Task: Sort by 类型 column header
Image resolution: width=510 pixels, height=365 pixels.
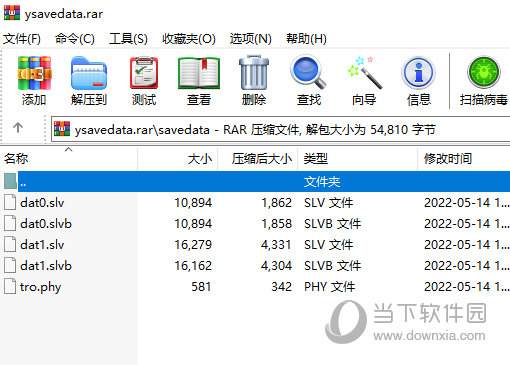Action: tap(357, 159)
